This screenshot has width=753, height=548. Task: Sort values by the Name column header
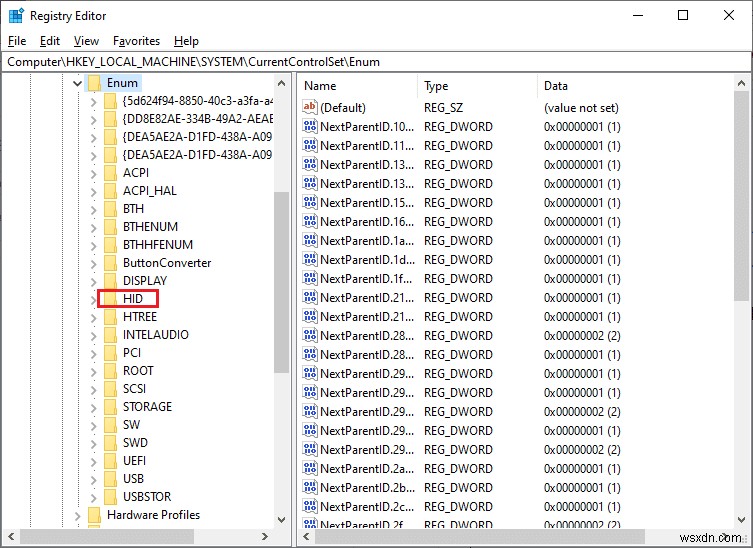pos(358,86)
